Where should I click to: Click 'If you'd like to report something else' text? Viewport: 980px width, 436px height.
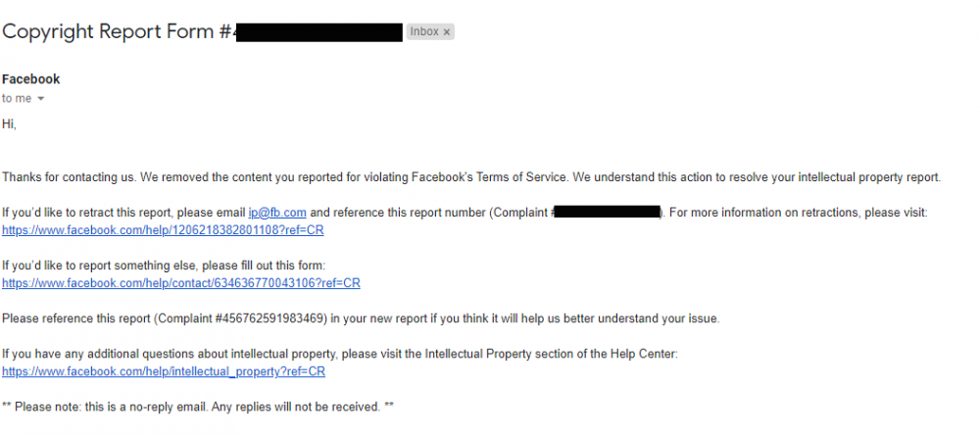pyautogui.click(x=164, y=266)
